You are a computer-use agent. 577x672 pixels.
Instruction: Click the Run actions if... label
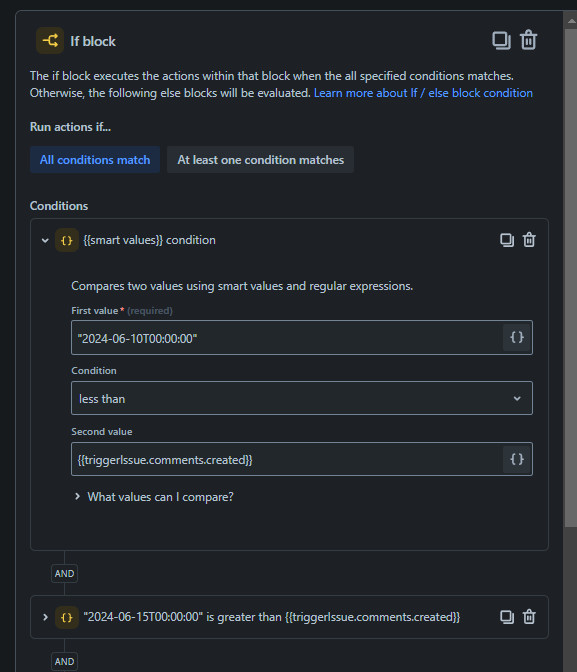point(70,127)
